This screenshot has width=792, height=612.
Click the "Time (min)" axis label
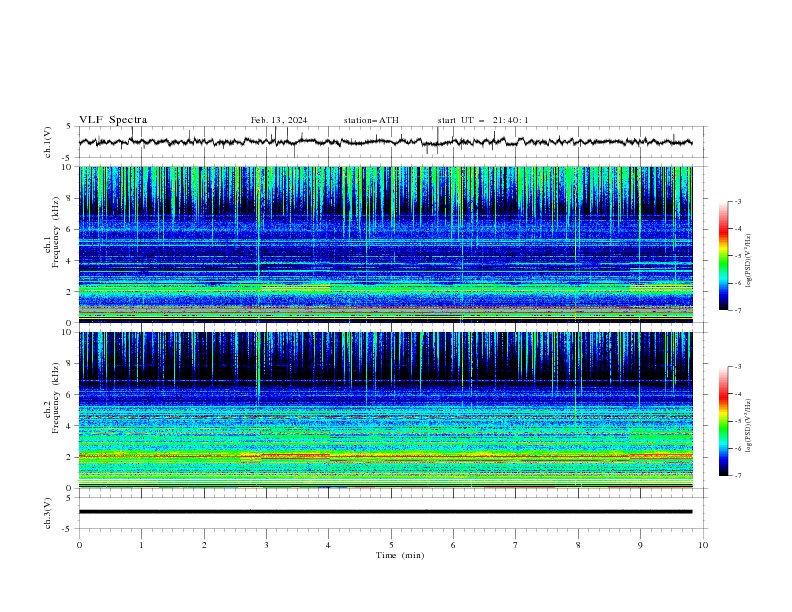click(400, 555)
